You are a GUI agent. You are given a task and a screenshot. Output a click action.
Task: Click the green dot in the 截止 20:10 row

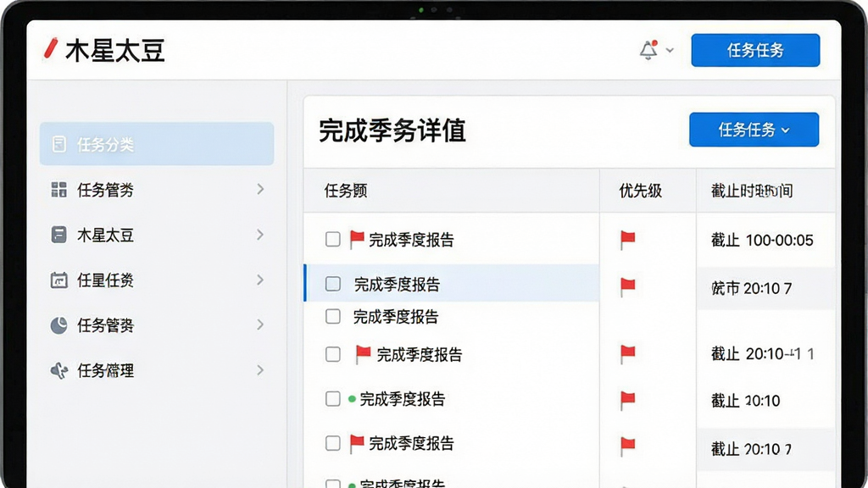pyautogui.click(x=352, y=399)
